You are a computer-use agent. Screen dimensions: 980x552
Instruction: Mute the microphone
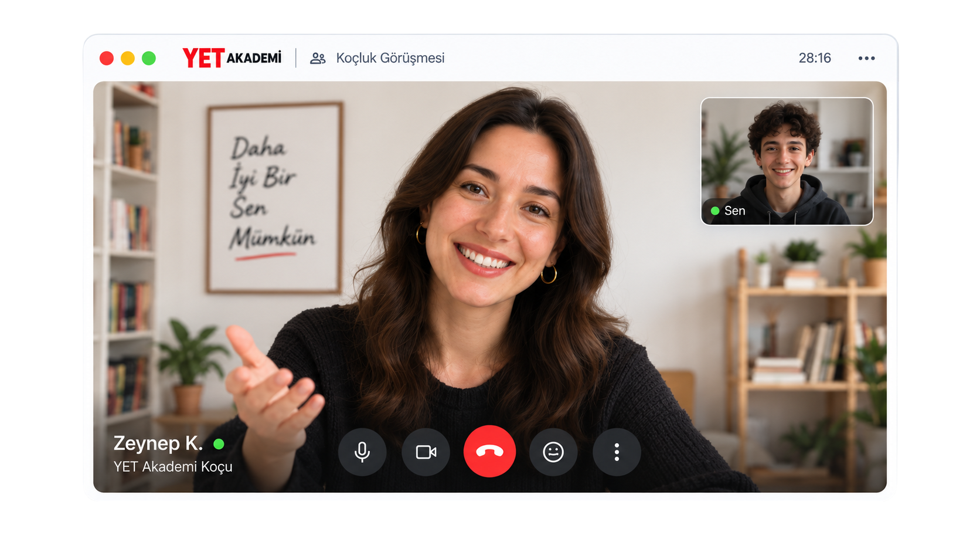tap(362, 452)
